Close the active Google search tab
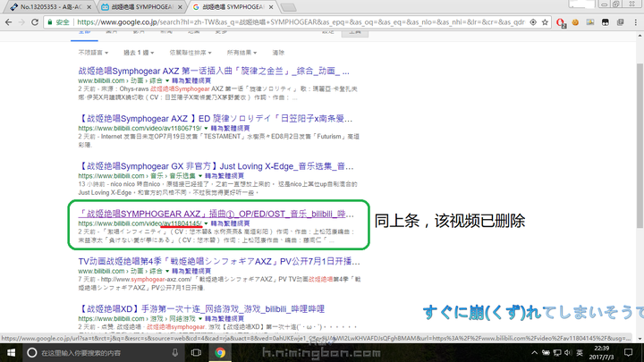 [271, 7]
